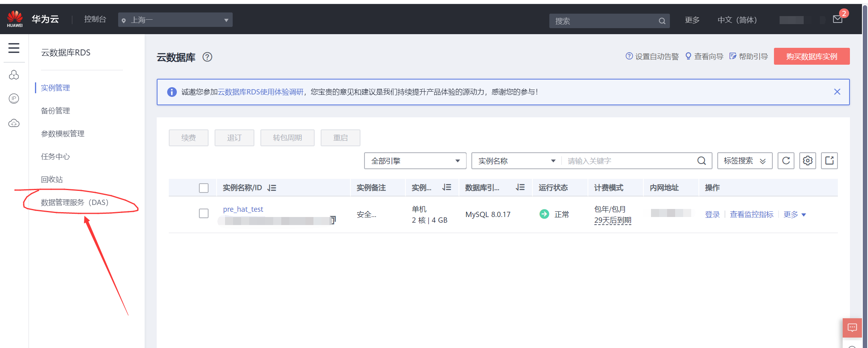The height and width of the screenshot is (348, 868).
Task: Sort by instance type column
Action: pos(447,187)
